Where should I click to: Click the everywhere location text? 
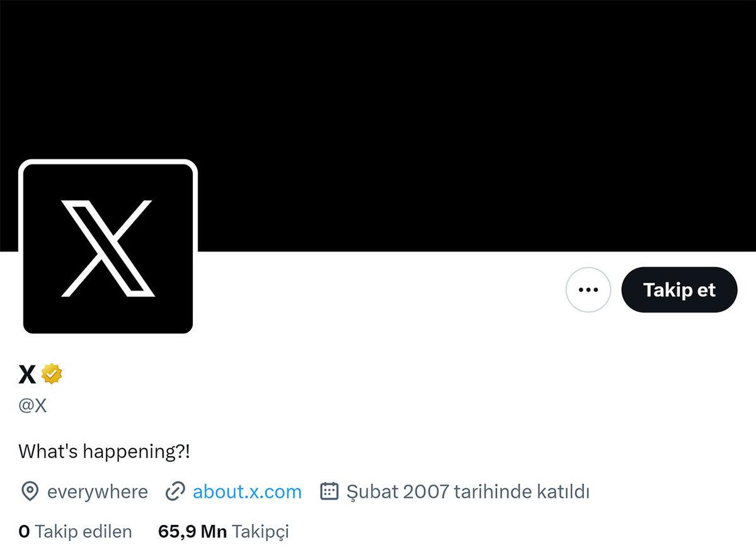(x=98, y=492)
